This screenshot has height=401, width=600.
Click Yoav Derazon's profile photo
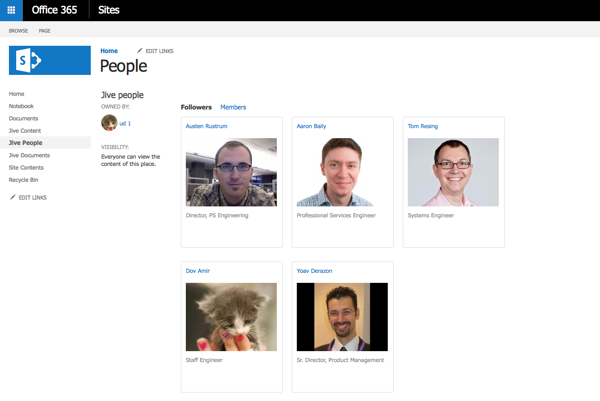pos(342,317)
